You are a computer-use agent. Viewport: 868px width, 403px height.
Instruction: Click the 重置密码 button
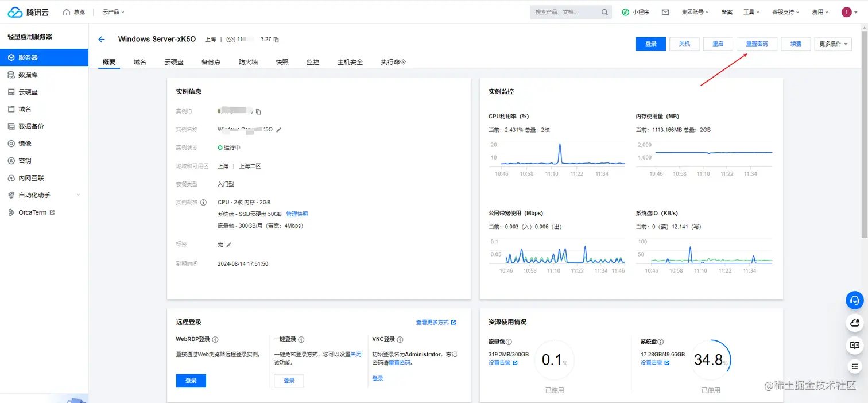[757, 44]
